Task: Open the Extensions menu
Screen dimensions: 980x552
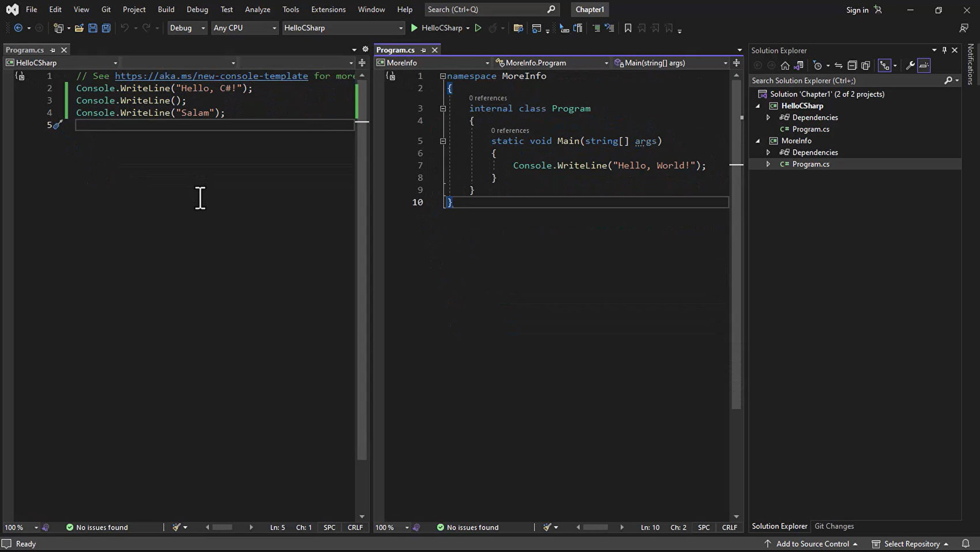Action: coord(329,9)
